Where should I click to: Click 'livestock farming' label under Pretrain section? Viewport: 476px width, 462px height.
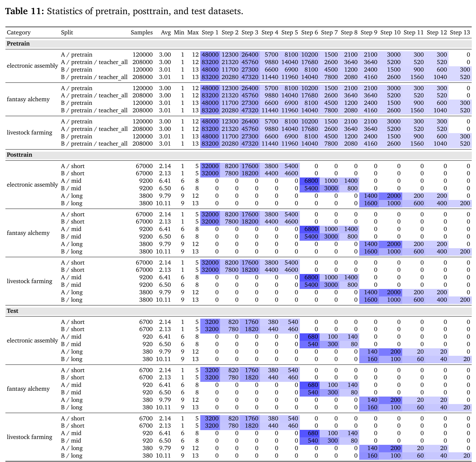click(x=29, y=133)
